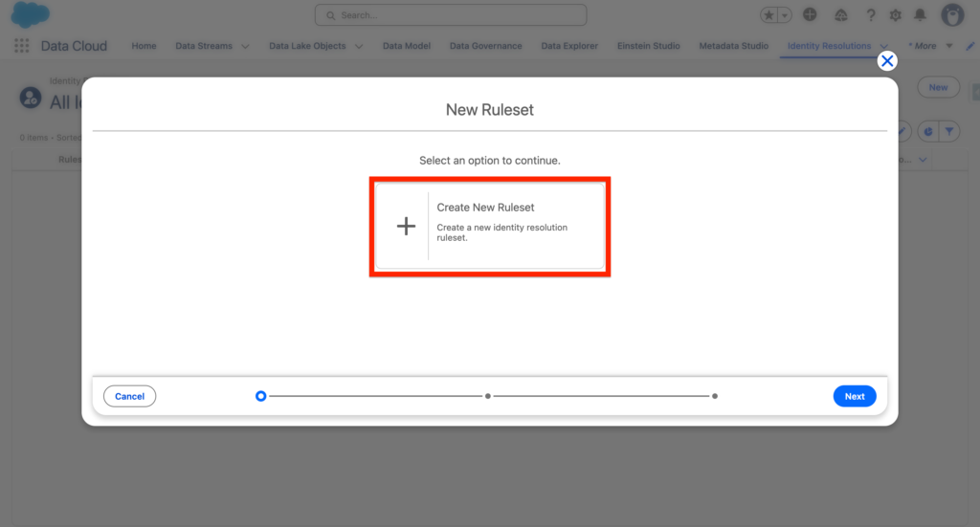Expand the Data Streams tab dropdown

click(245, 46)
